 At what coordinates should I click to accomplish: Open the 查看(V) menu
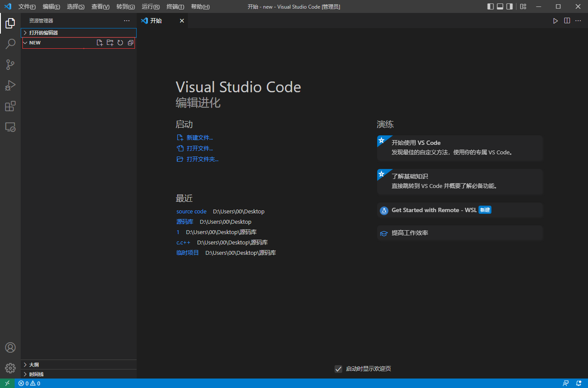pyautogui.click(x=100, y=6)
